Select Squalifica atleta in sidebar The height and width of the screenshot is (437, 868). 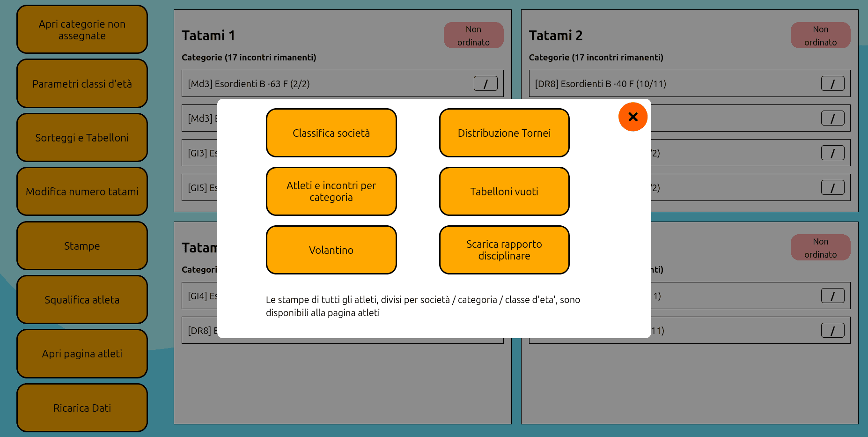click(82, 300)
